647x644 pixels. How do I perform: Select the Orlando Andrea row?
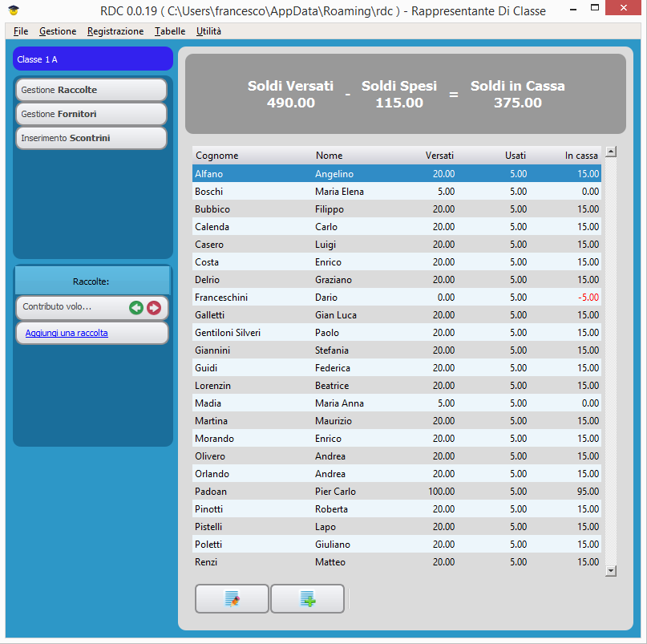coord(397,474)
